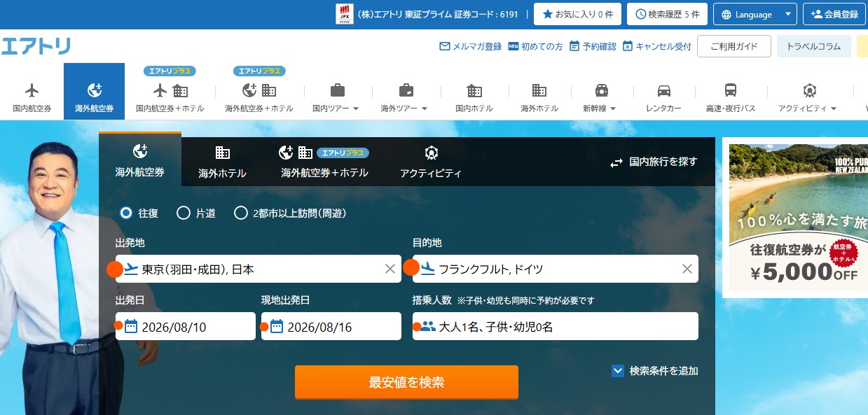
Task: Click the passengers people icon
Action: click(427, 326)
